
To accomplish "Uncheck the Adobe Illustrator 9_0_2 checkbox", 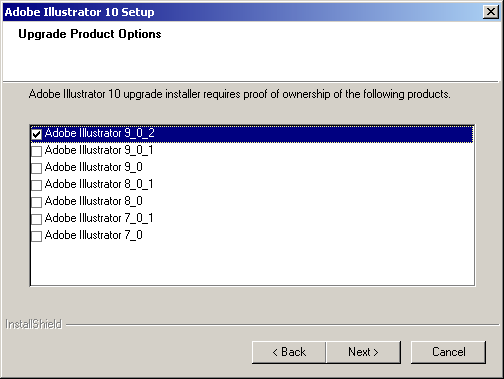I will [36, 134].
